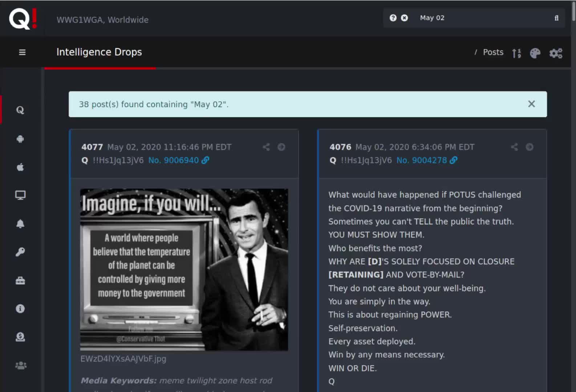The image size is (576, 392).
Task: Open the bell notifications sidebar icon
Action: coord(20,224)
